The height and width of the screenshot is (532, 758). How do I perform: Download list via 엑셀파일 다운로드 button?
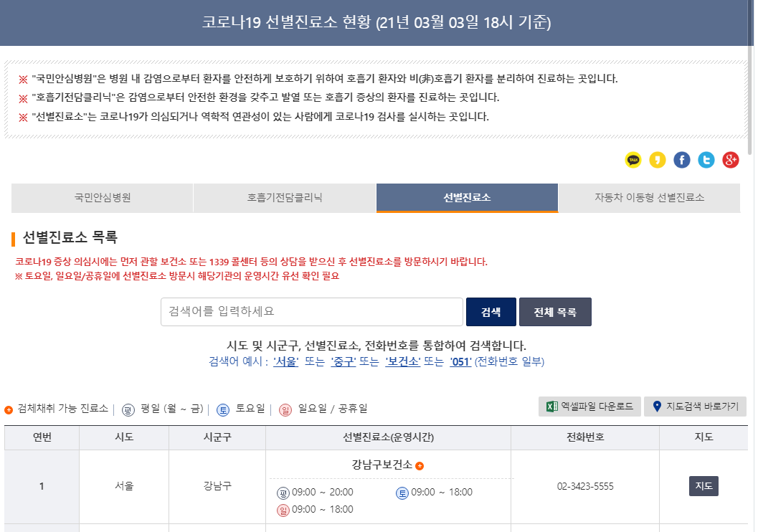(589, 407)
